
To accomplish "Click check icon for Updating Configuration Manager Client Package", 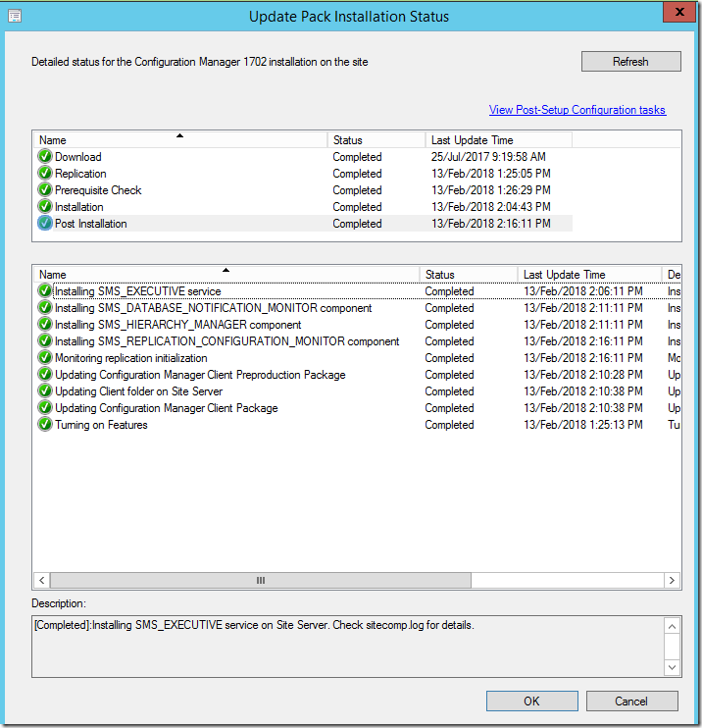I will (44, 408).
